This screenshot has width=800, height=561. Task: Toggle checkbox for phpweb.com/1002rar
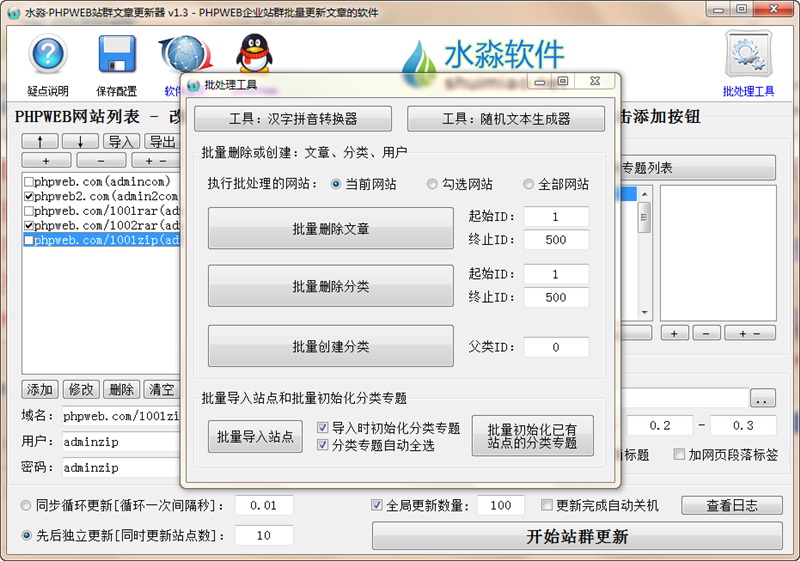pyautogui.click(x=29, y=225)
